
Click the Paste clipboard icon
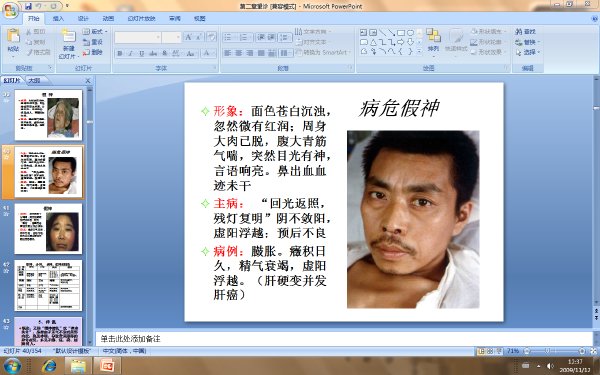point(13,36)
